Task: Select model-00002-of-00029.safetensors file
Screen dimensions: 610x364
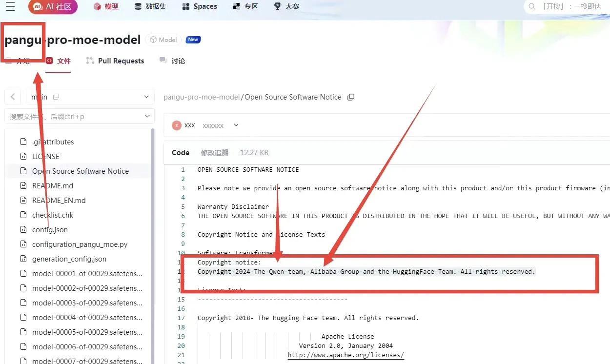Action: click(x=87, y=288)
